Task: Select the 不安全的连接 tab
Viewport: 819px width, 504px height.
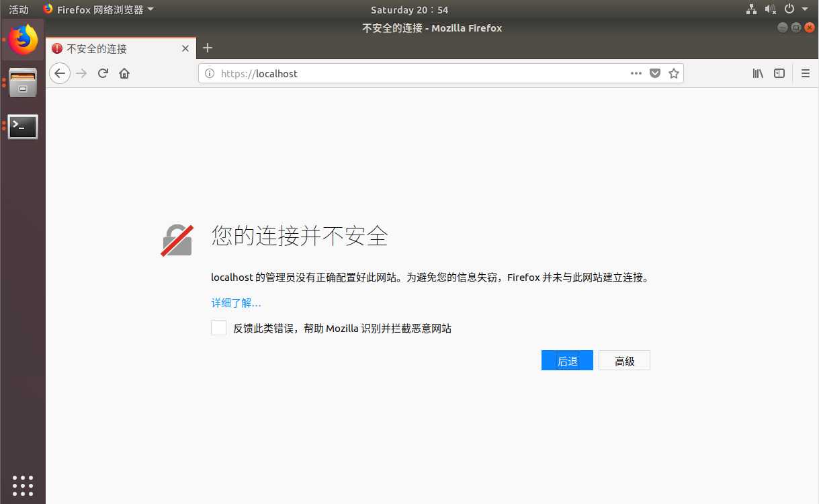Action: pos(121,48)
